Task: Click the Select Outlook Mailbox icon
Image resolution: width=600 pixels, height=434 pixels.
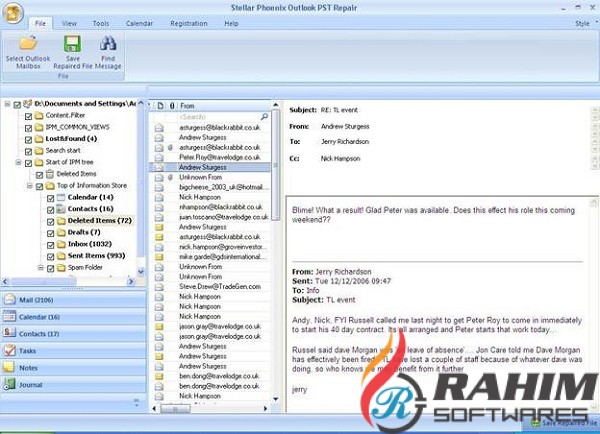Action: click(28, 43)
